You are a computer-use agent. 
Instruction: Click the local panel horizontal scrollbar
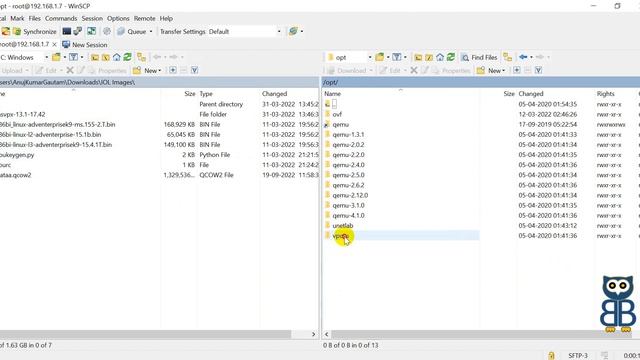(145, 334)
